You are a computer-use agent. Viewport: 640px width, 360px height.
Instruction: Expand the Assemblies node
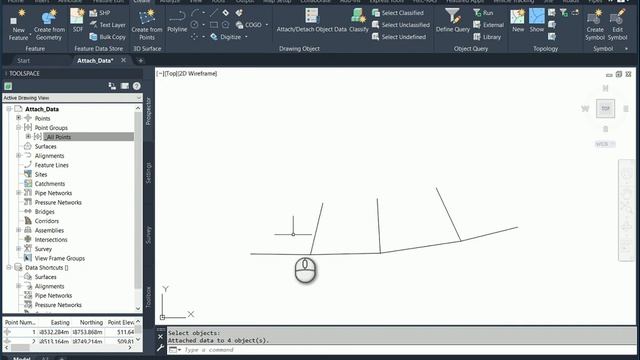tap(19, 230)
